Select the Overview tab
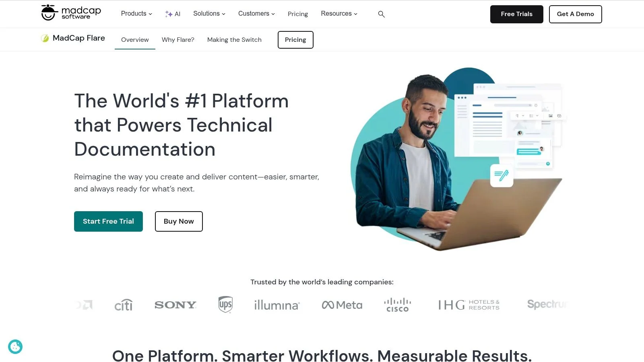 pyautogui.click(x=135, y=40)
